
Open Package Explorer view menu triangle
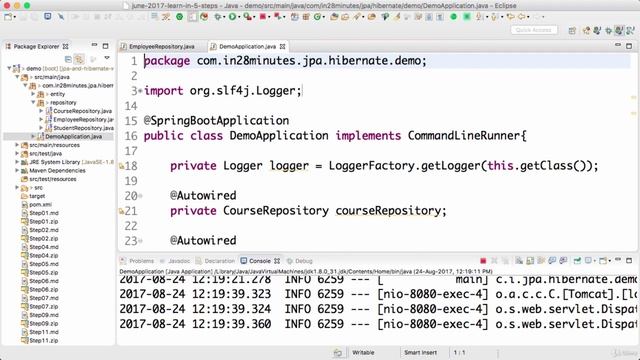pos(107,58)
